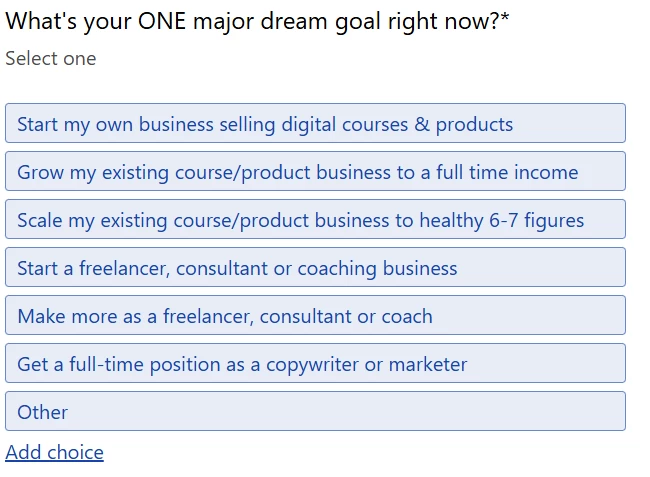Click the required asterisk after the question
The image size is (650, 477).
coord(505,17)
